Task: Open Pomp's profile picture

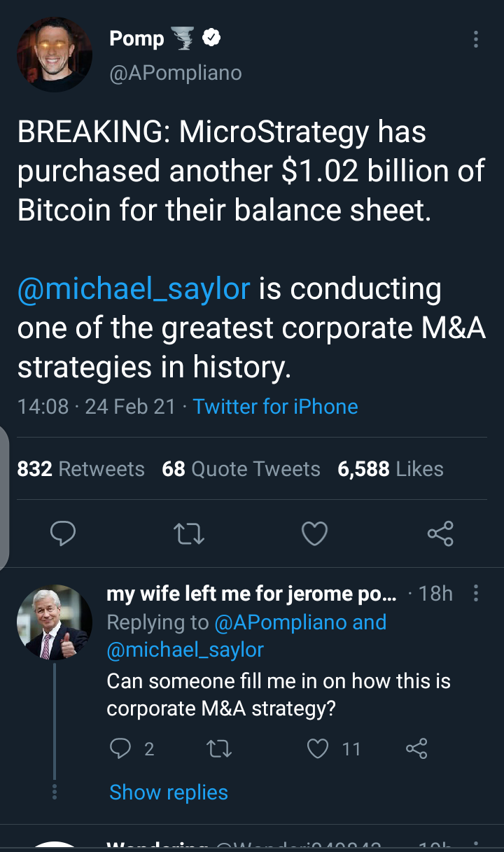Action: point(55,55)
